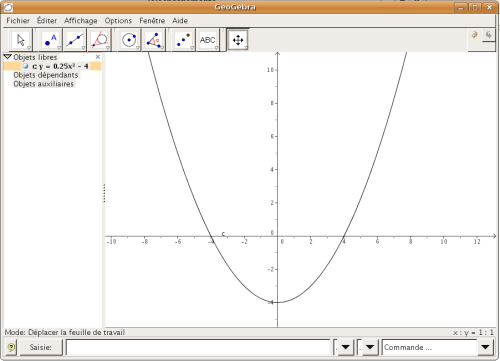The height and width of the screenshot is (361, 500).
Task: Click the input help question mark icon
Action: tap(11, 347)
